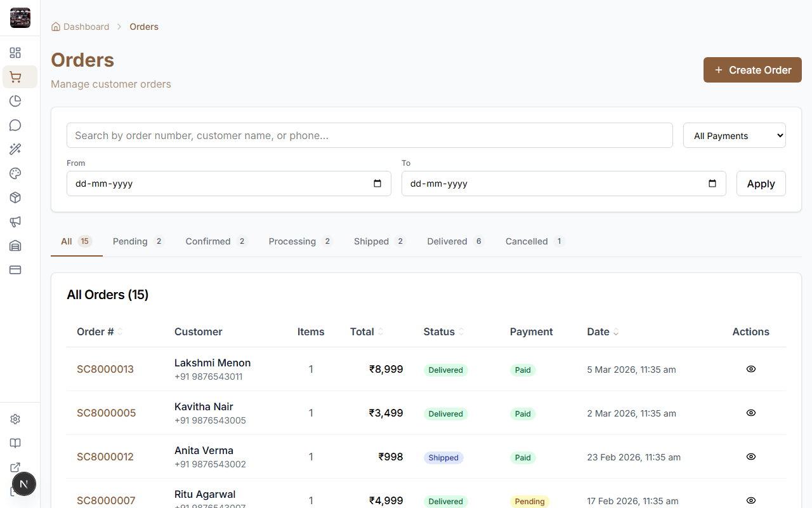Open the All Payments dropdown
This screenshot has width=812, height=508.
coord(734,135)
